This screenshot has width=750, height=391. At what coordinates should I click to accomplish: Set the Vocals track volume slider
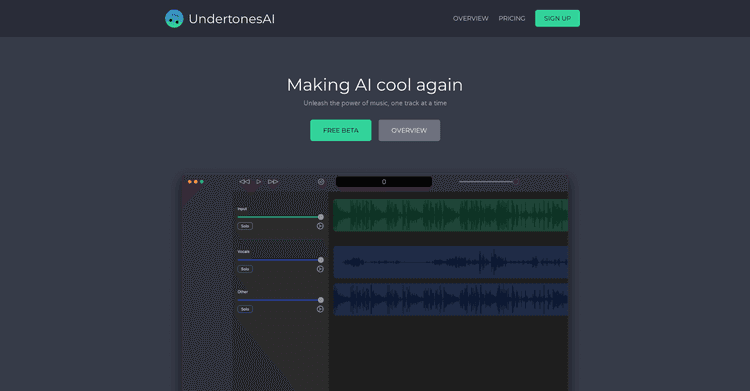[280, 260]
